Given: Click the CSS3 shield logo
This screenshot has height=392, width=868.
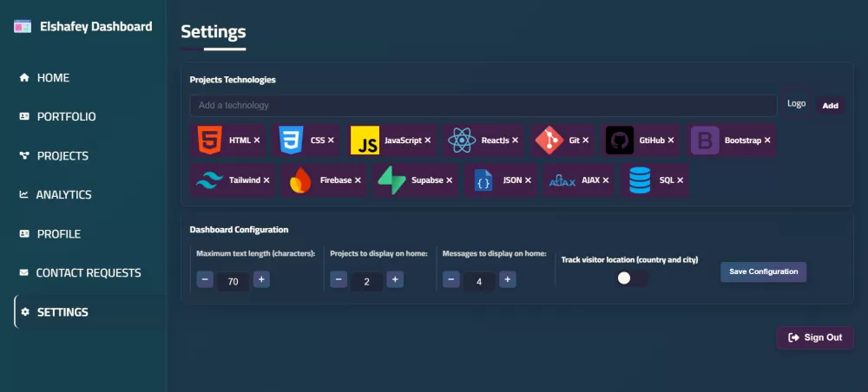Looking at the screenshot, I should [x=291, y=140].
